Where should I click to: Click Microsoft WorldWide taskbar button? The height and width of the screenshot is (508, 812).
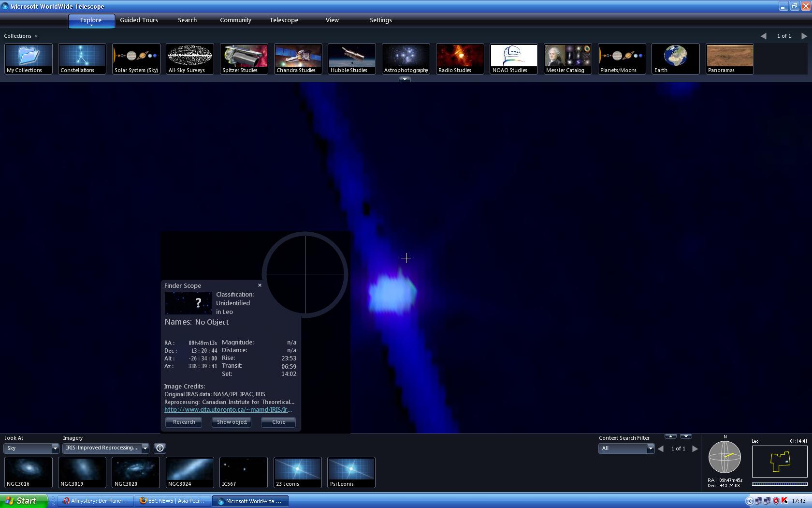click(250, 501)
